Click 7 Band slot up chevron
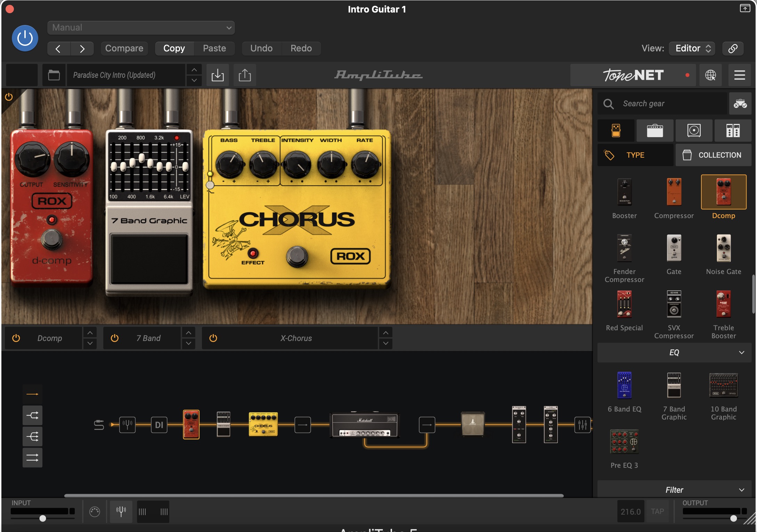Image resolution: width=757 pixels, height=532 pixels. (188, 333)
